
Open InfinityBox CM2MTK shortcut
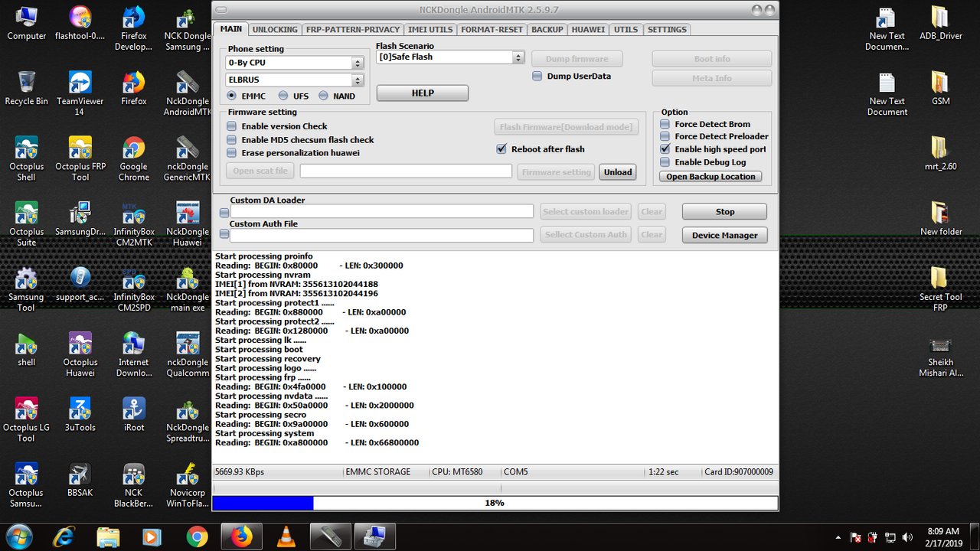[x=134, y=224]
